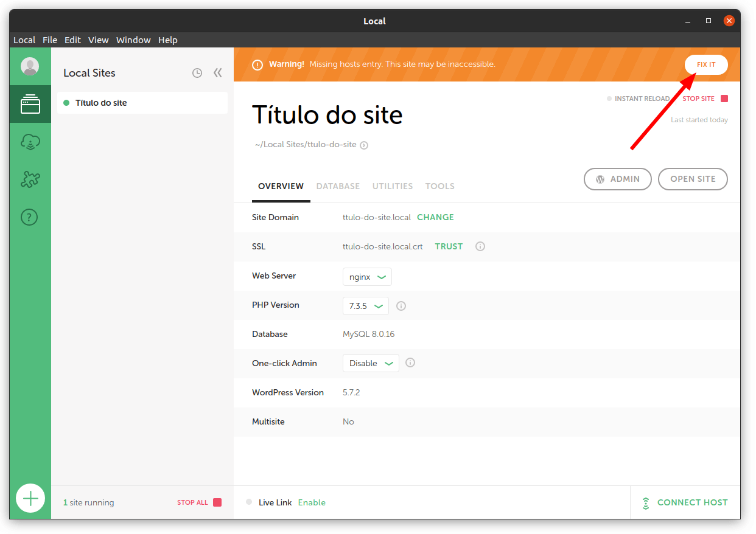Open WordPress Admin button
Screen dimensions: 756x534
pos(618,179)
